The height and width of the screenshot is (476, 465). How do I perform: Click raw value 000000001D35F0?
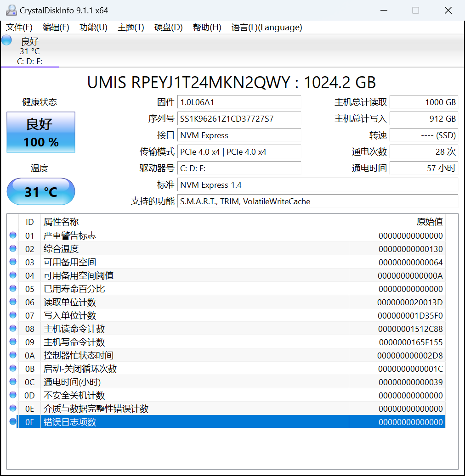(x=410, y=316)
